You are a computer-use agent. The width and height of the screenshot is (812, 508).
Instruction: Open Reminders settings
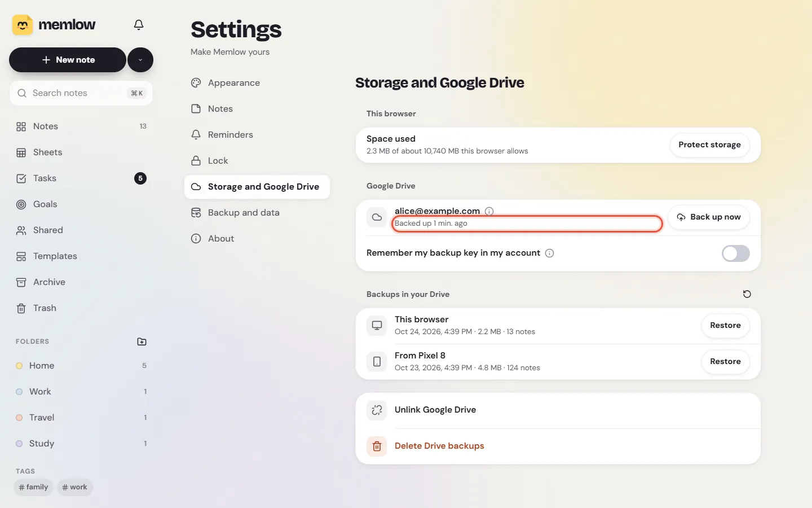[257, 135]
